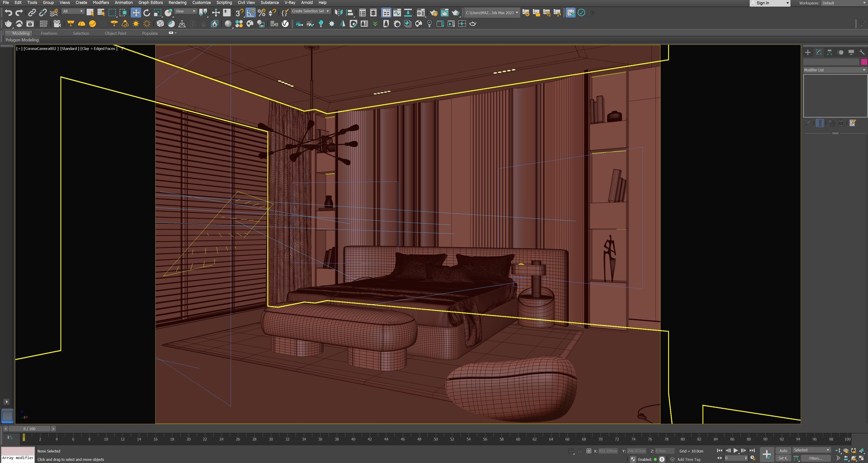Toggle Angle Snap
The width and height of the screenshot is (868, 463).
click(x=250, y=13)
